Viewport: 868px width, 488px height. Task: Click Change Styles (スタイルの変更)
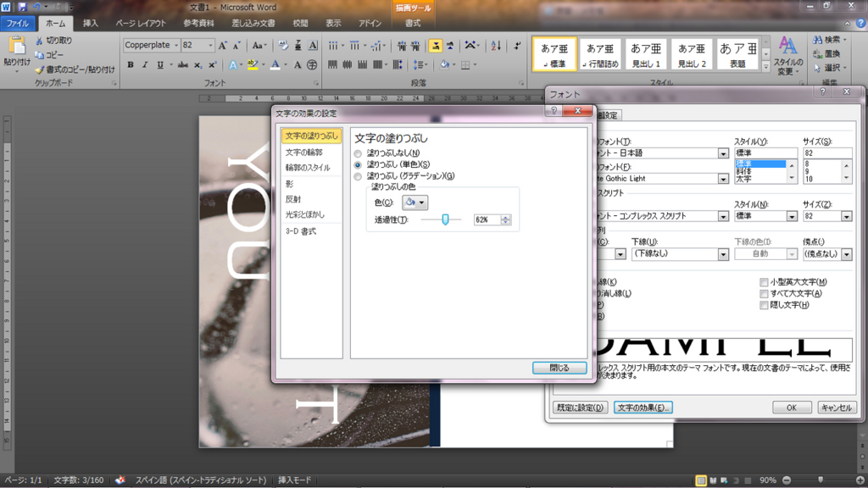point(787,55)
